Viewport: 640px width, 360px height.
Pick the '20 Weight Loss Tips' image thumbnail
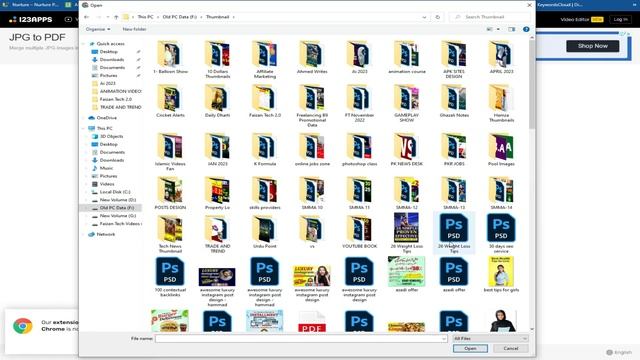click(407, 234)
